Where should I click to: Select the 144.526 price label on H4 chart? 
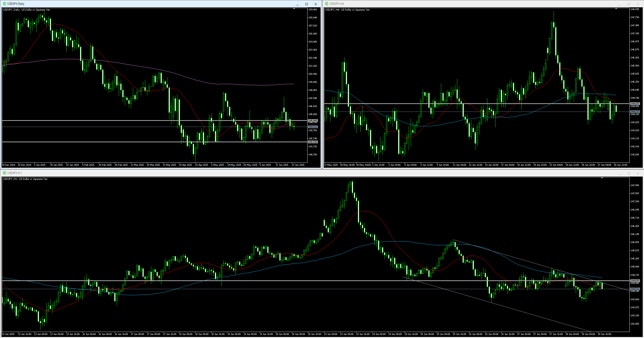635,104
